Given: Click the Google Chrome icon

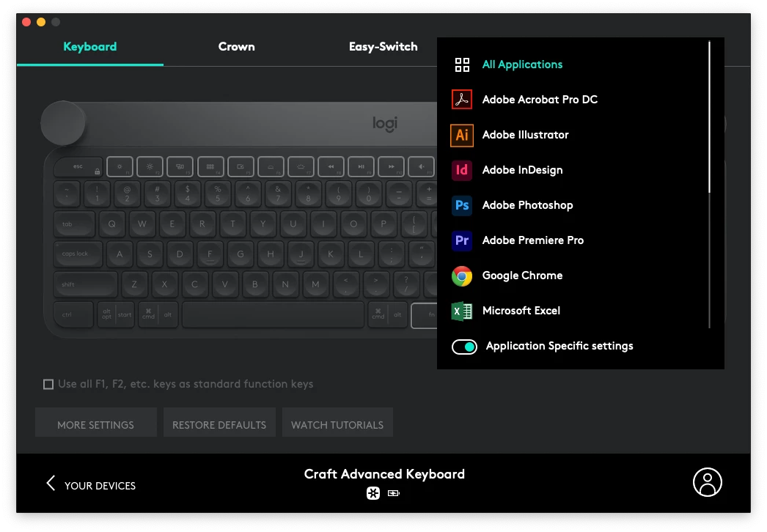Looking at the screenshot, I should click(x=462, y=276).
